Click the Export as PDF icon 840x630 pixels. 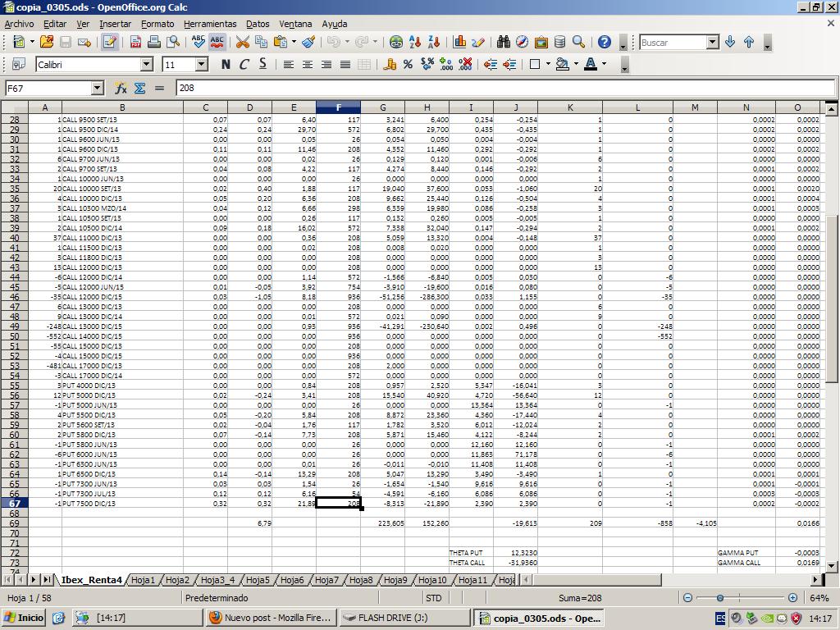[135, 42]
